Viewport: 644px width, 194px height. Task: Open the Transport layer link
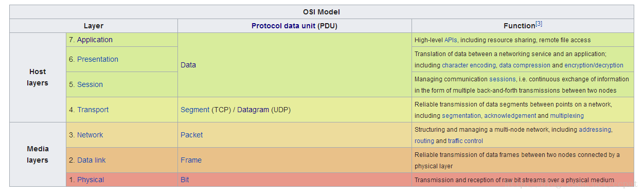click(x=93, y=110)
